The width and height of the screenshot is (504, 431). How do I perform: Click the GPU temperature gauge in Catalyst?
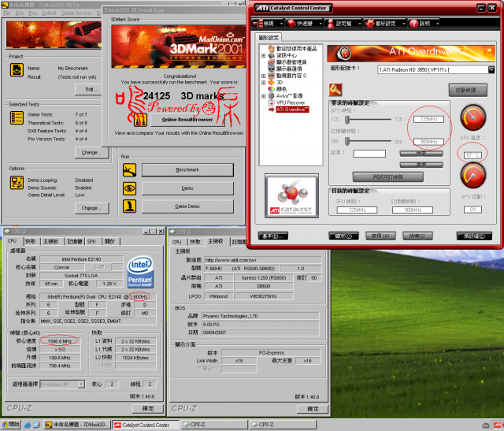pos(472,117)
